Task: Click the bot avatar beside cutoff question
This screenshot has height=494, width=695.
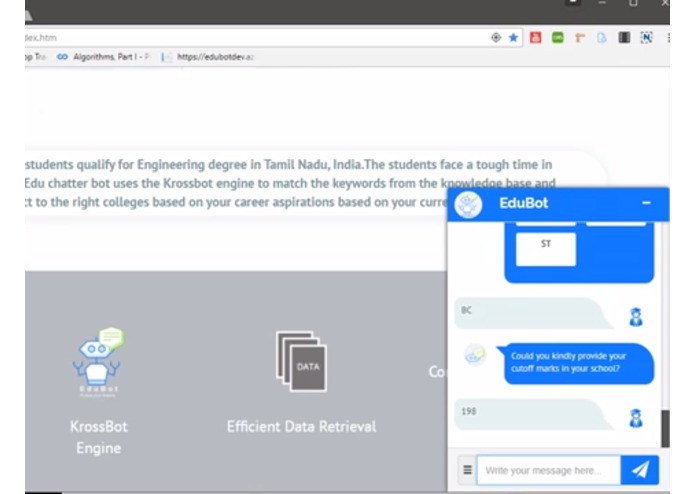Action: click(x=475, y=355)
